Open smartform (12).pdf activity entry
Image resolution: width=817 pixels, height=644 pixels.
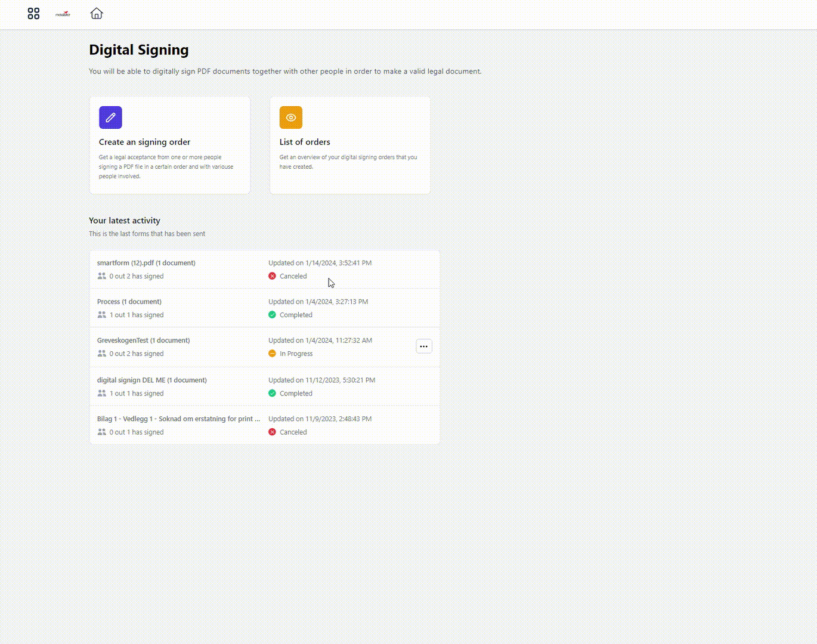[x=146, y=263]
